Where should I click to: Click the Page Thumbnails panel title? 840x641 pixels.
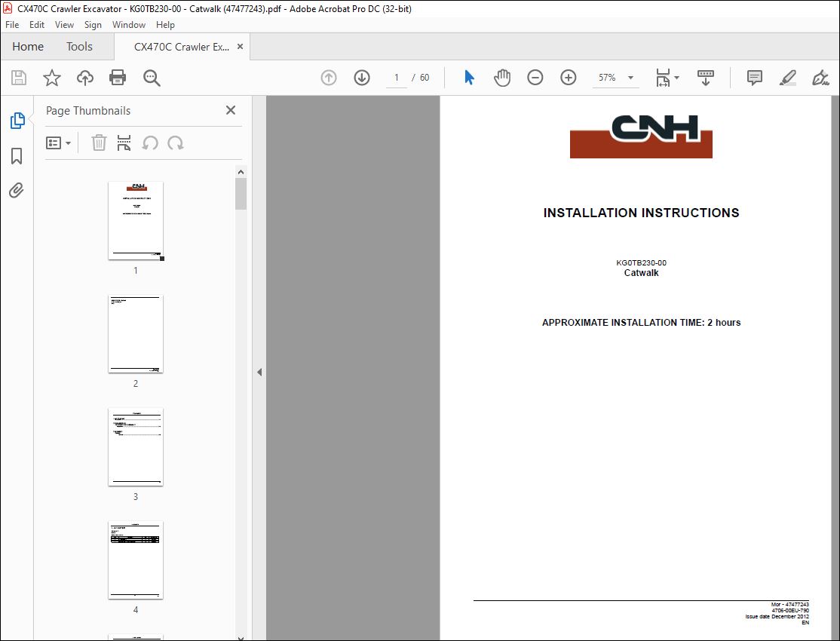88,111
